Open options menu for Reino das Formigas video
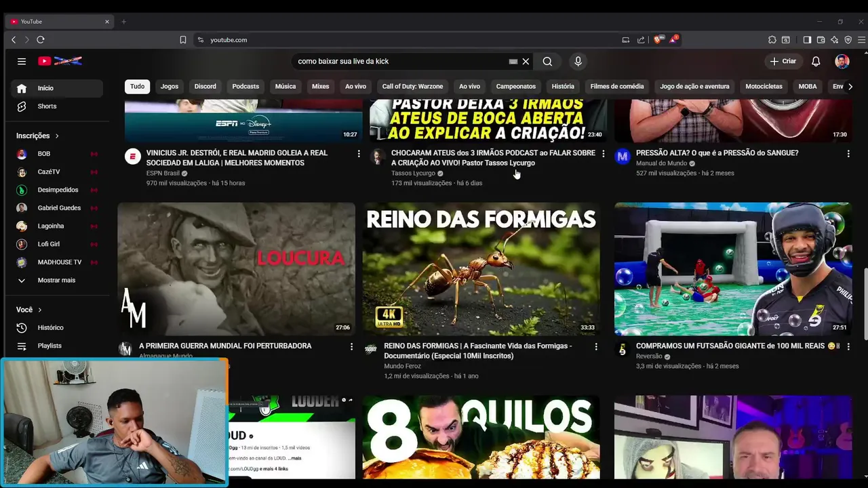The image size is (868, 488). [596, 347]
